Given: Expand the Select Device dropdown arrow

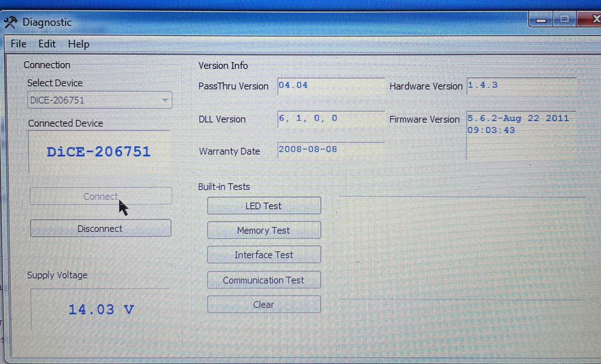Looking at the screenshot, I should (165, 100).
